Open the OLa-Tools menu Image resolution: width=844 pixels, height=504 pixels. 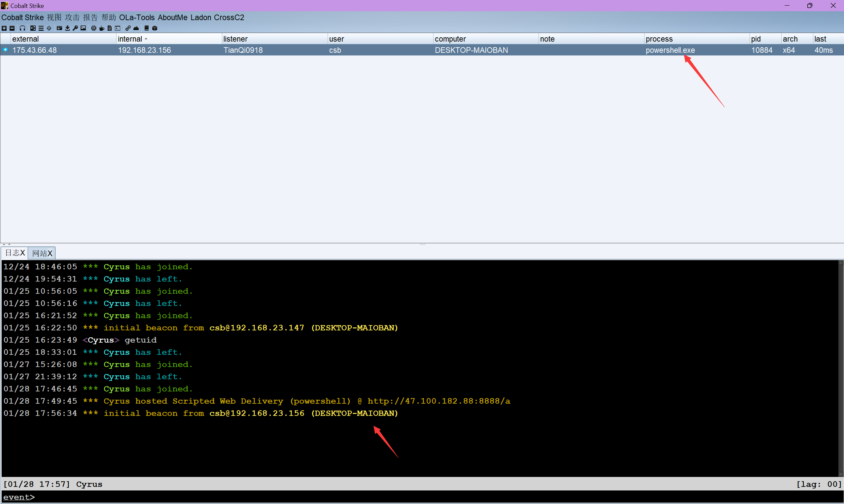point(137,17)
